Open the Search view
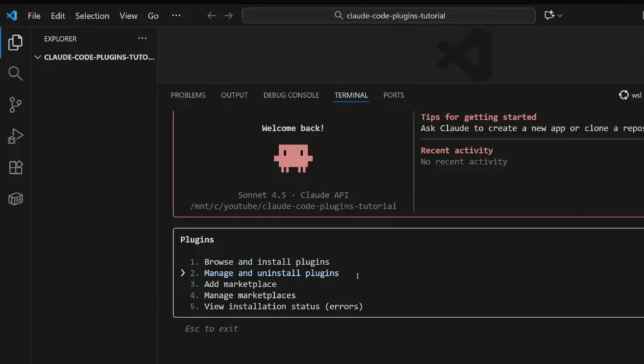The height and width of the screenshot is (364, 644). pos(15,73)
